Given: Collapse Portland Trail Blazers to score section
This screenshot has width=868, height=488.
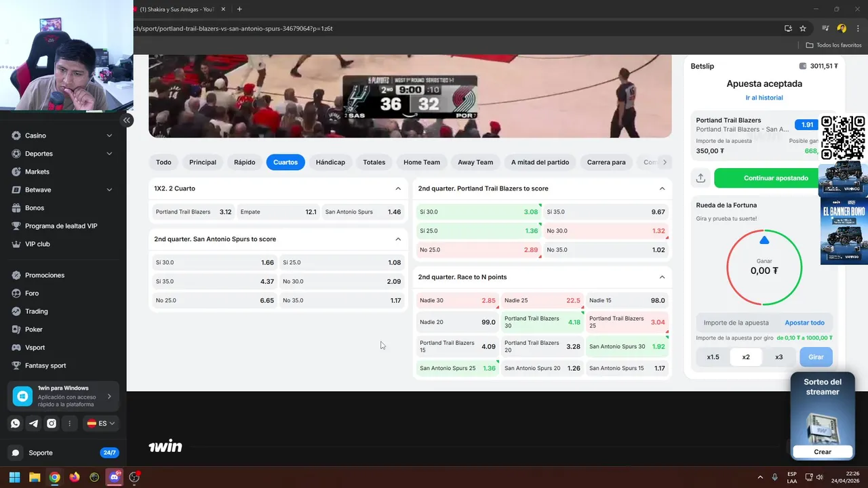Looking at the screenshot, I should pos(662,188).
